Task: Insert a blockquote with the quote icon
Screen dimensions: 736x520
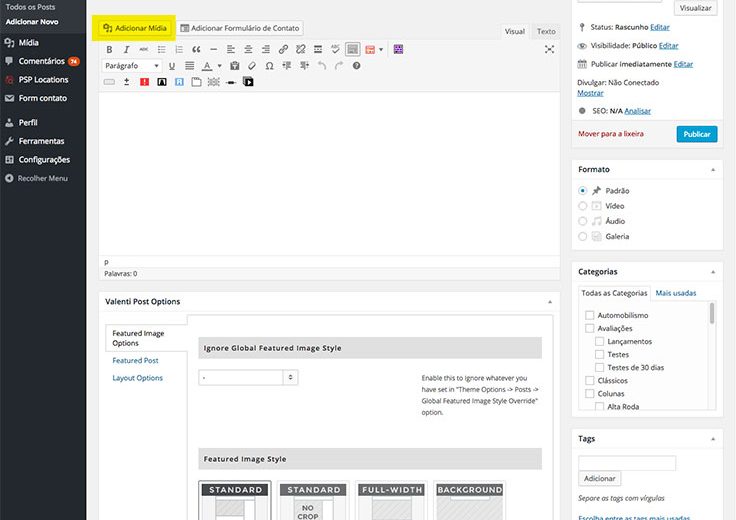Action: [x=196, y=49]
